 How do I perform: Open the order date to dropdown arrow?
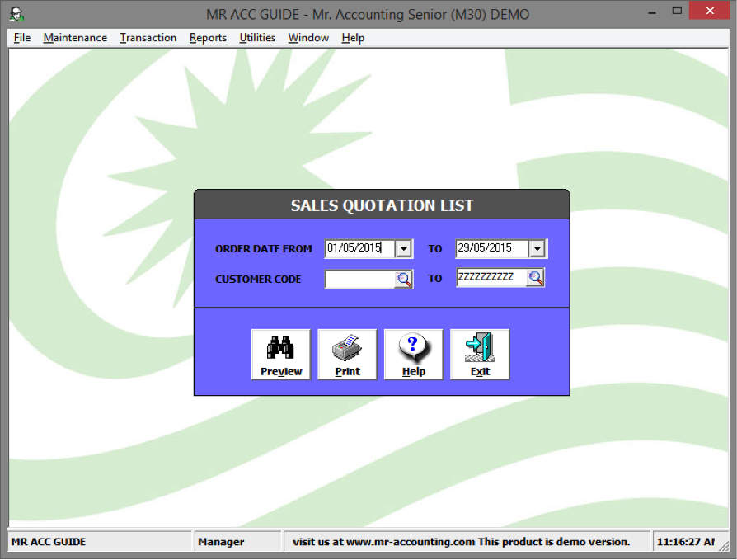pyautogui.click(x=537, y=249)
